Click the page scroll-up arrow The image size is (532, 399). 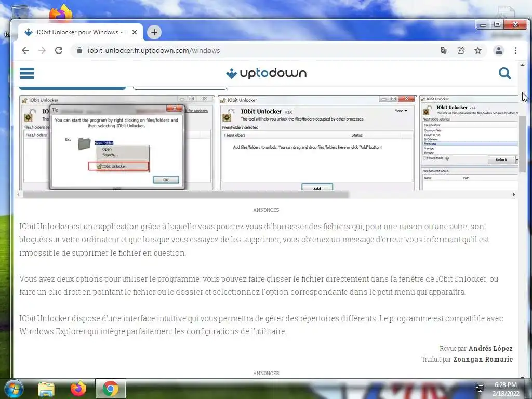[x=523, y=65]
